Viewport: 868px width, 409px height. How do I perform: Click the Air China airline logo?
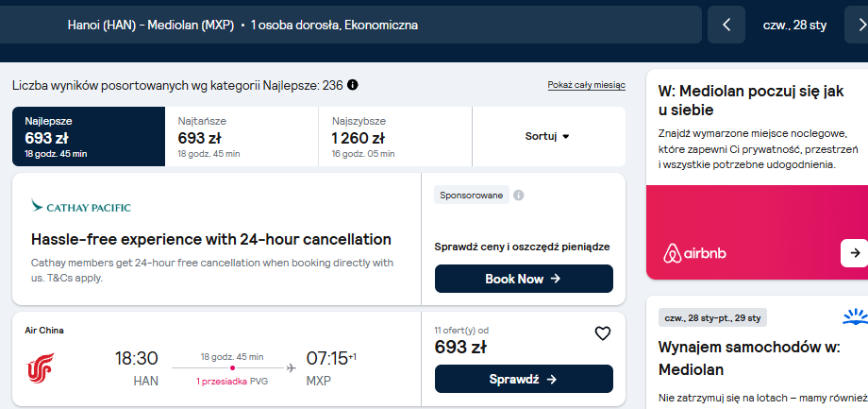click(x=41, y=368)
